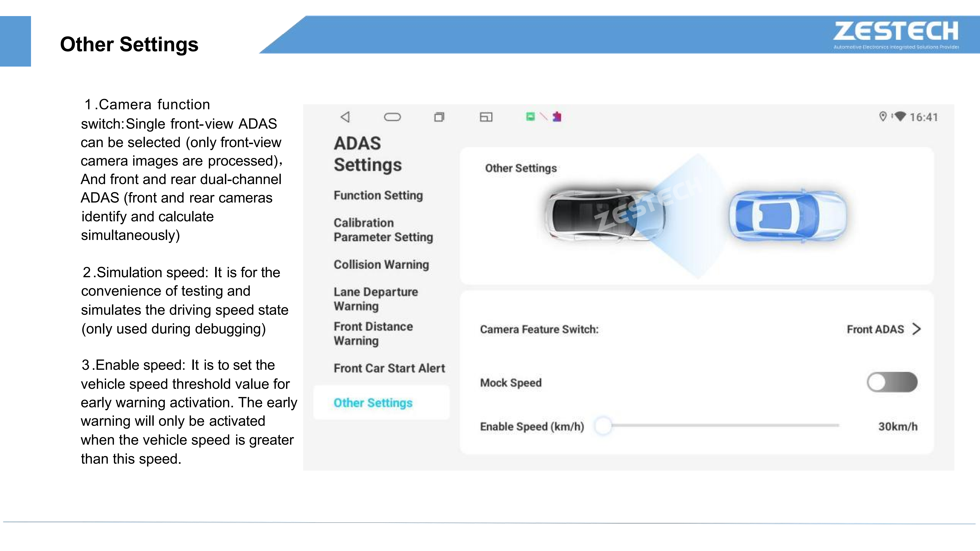The image size is (980, 551).
Task: Open Front Car Start Alert settings
Action: (x=389, y=368)
